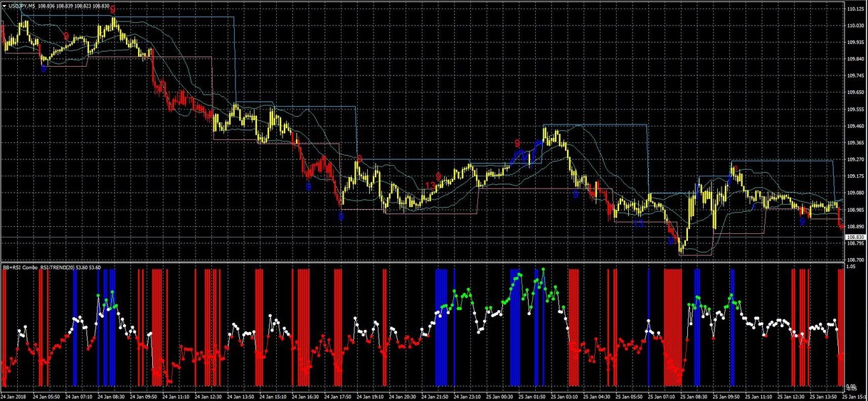Screen dimensions: 868x401
Task: Click the 109.270 price axis label
Action: tap(854, 159)
